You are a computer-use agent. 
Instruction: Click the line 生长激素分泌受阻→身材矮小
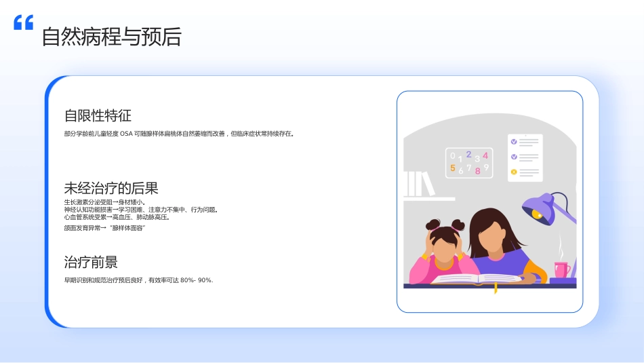104,202
